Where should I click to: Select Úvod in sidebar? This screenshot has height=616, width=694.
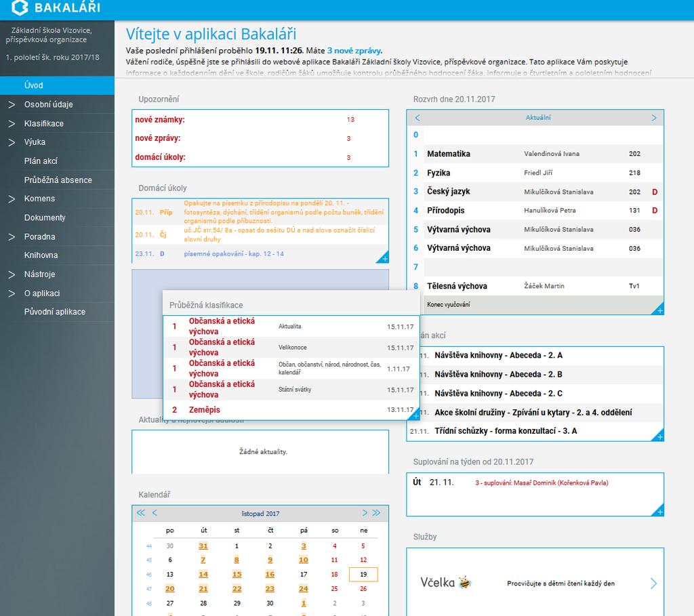pos(57,85)
